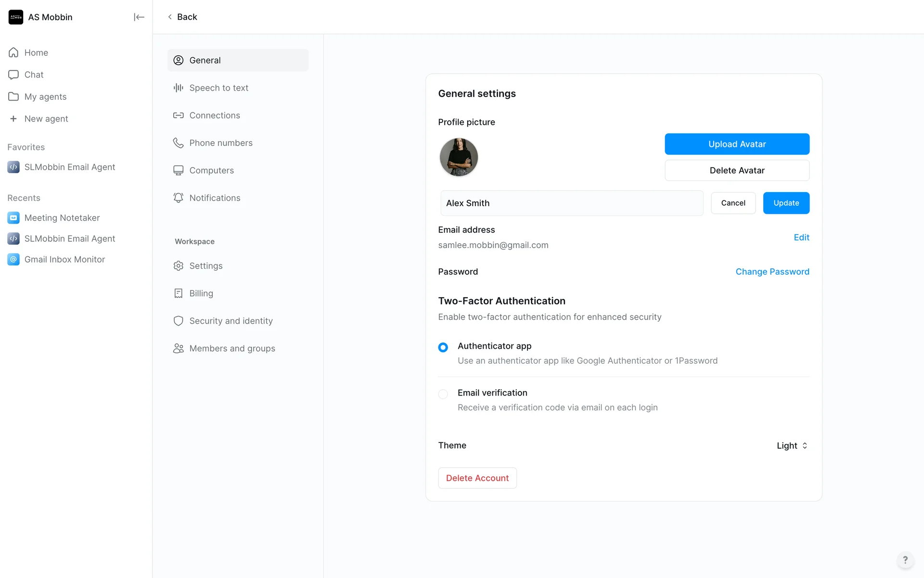
Task: Open Members and groups section
Action: point(232,348)
